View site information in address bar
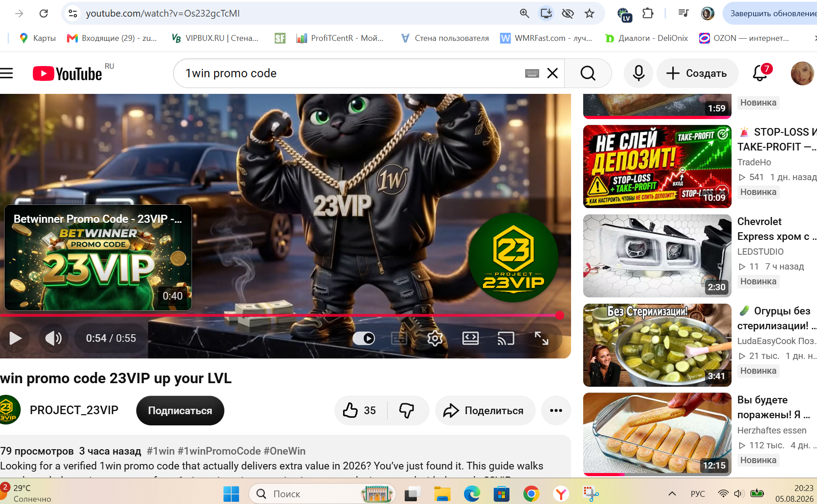The image size is (817, 504). tap(73, 13)
